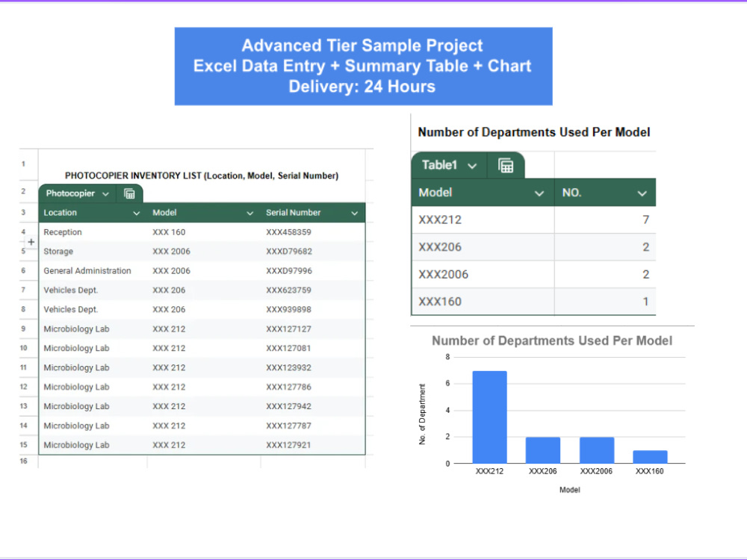Open the Location column filter arrow
Screen dimensions: 747x560
136,214
